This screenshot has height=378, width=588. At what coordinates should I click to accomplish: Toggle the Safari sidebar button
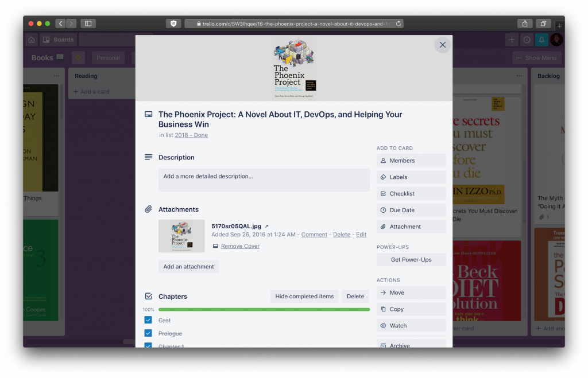pos(88,24)
